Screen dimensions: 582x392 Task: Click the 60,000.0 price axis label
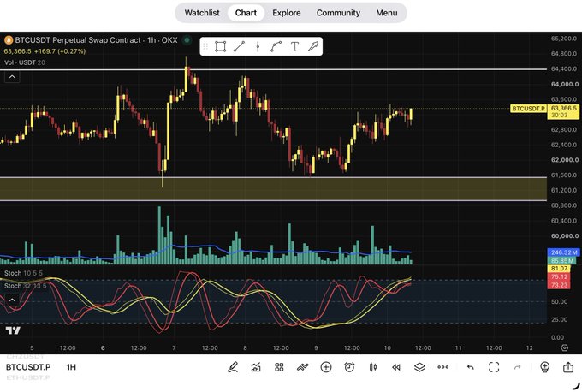click(564, 235)
